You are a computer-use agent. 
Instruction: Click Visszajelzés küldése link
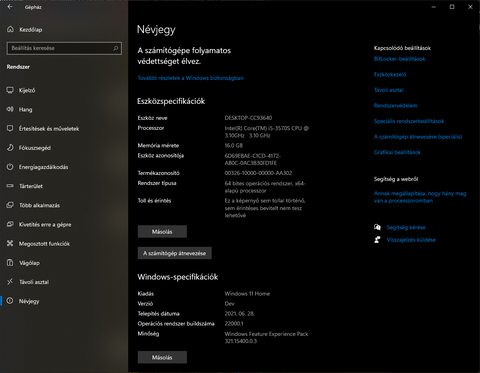click(x=411, y=240)
